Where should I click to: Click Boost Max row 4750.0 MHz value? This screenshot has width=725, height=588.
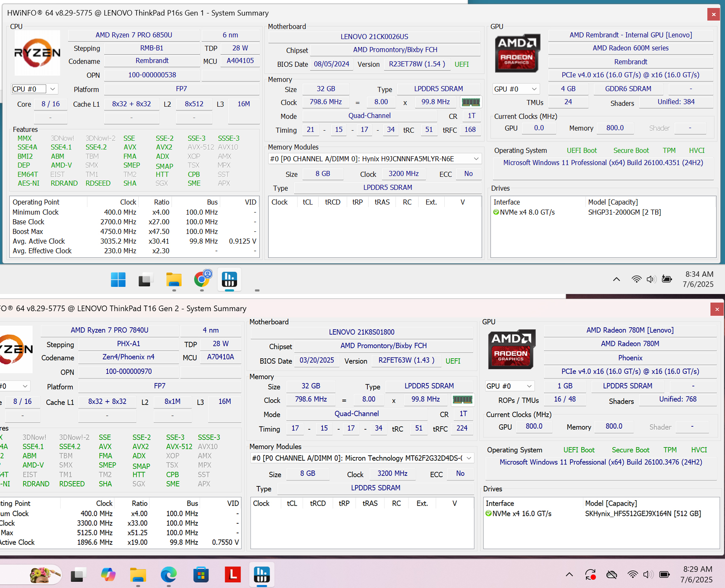[118, 231]
